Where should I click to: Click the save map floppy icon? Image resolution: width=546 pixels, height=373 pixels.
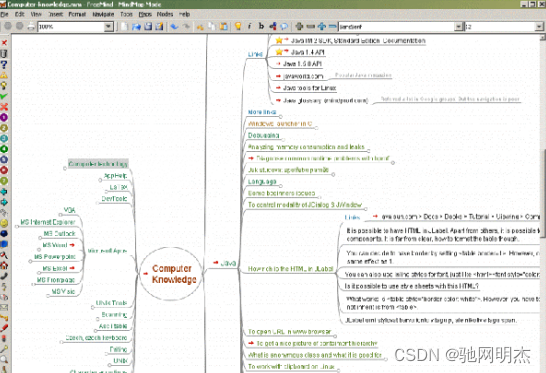(148, 26)
